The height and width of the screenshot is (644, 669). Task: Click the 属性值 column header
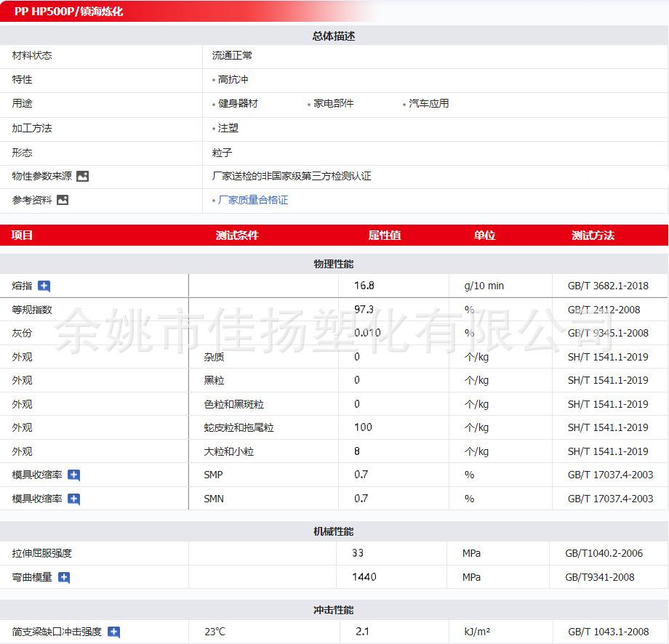(x=385, y=236)
